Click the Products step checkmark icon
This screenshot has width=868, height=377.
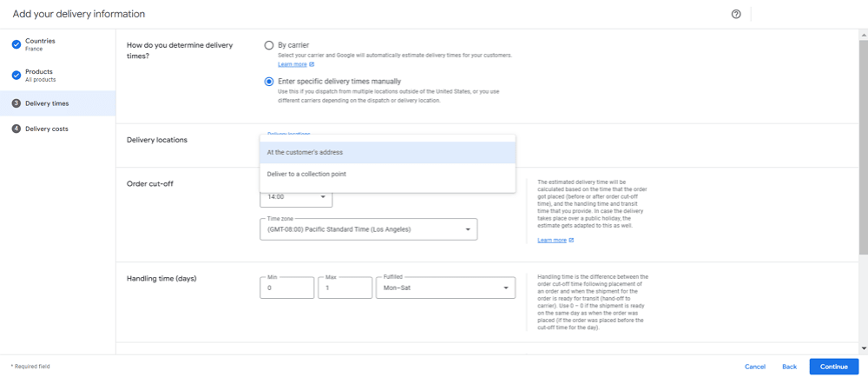[x=16, y=75]
